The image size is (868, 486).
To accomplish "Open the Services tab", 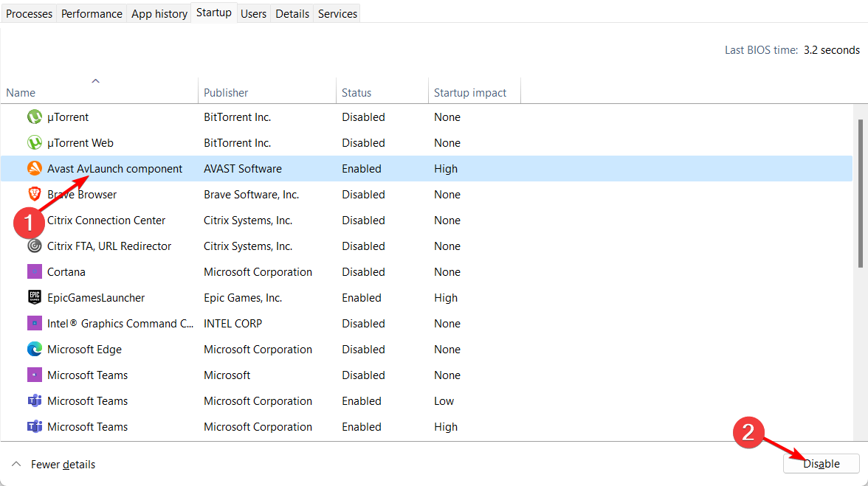I will coord(337,14).
